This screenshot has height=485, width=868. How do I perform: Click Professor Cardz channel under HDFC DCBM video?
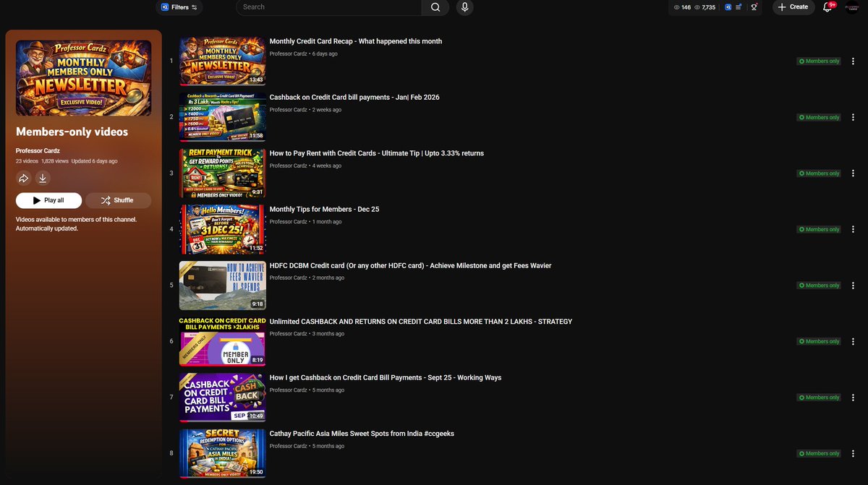(x=289, y=278)
